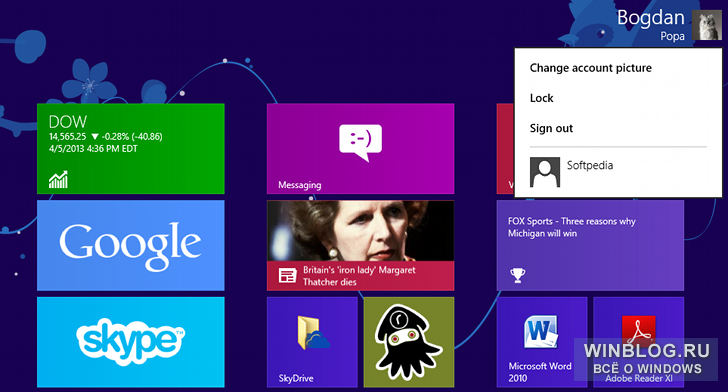Click the Bogdan Popa user name
This screenshot has width=728, height=392.
(650, 25)
